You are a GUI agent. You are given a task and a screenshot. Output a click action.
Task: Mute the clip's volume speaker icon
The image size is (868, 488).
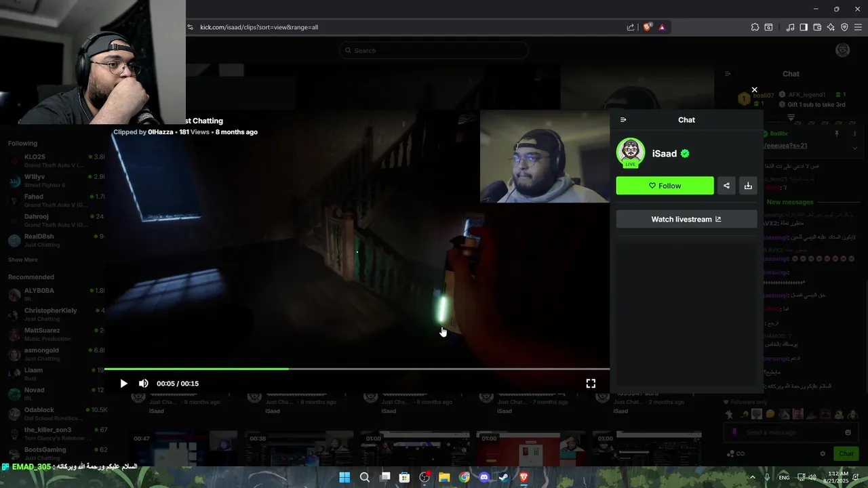pyautogui.click(x=143, y=384)
